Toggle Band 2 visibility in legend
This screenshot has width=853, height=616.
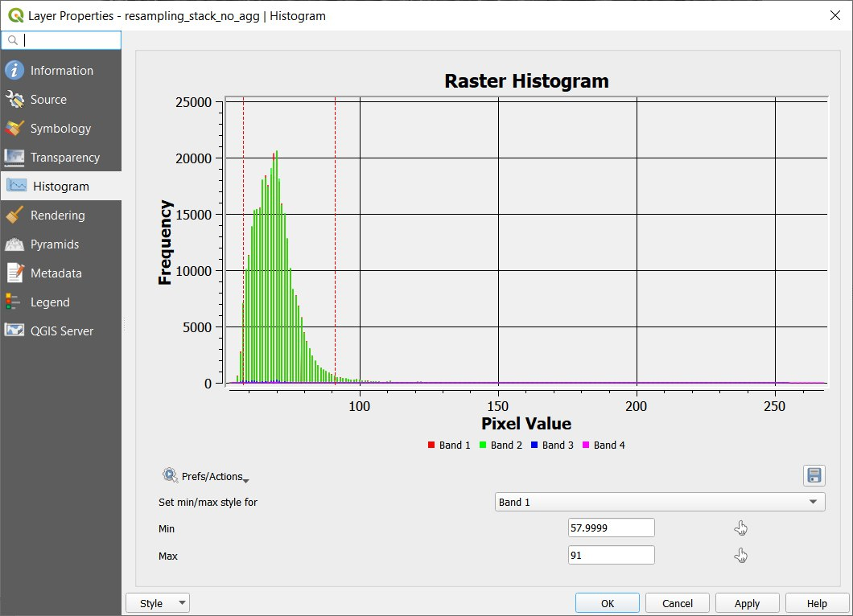tap(501, 445)
